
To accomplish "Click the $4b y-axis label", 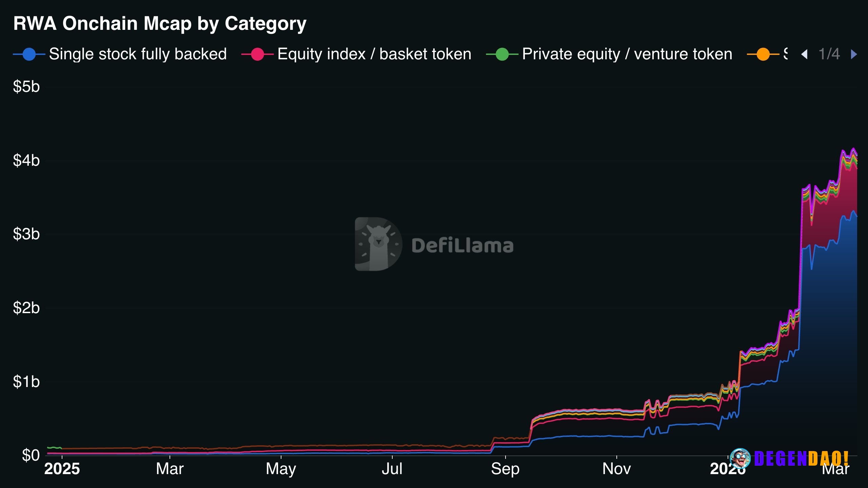I will [x=26, y=160].
